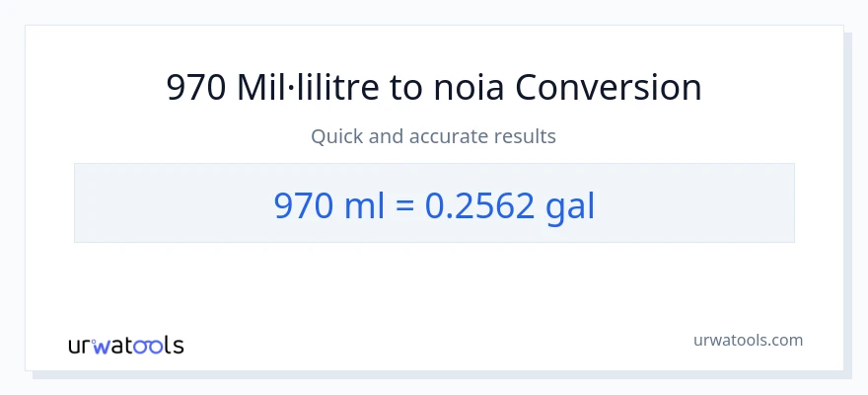Open the urwatools.com link
Screen dimensions: 868x395
tap(748, 340)
